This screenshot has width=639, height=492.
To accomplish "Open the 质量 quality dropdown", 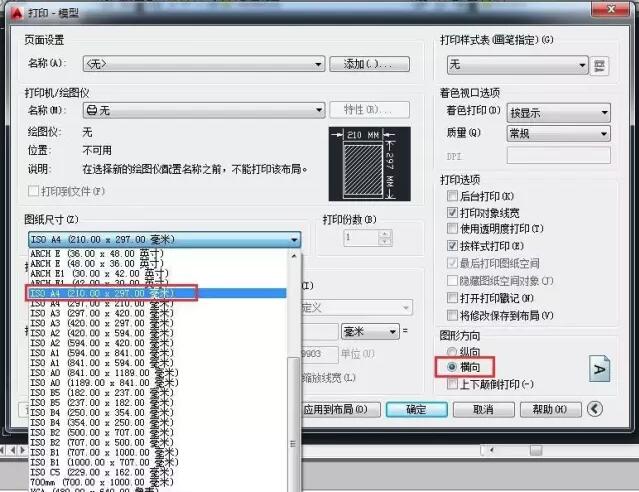I will pyautogui.click(x=558, y=133).
